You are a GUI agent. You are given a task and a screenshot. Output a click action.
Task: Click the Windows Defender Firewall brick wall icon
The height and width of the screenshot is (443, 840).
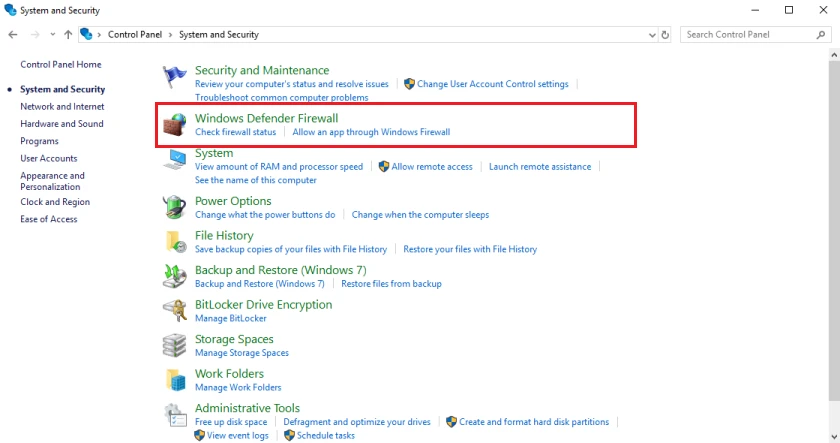tap(175, 125)
